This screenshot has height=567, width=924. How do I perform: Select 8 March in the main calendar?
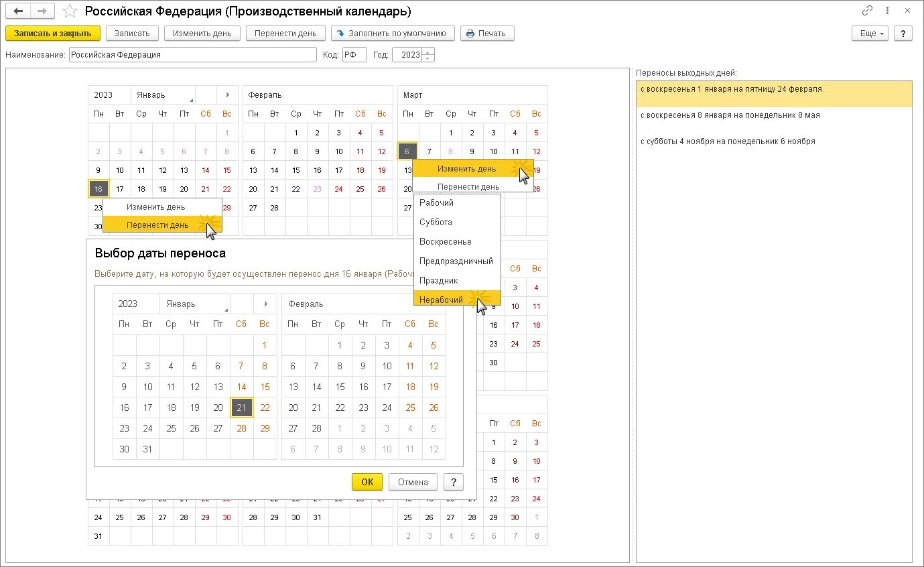tap(451, 151)
